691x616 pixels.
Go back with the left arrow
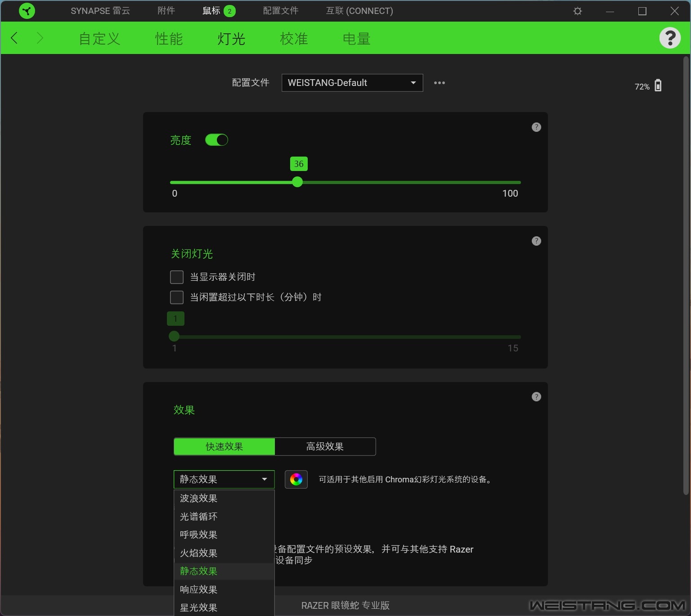(14, 38)
